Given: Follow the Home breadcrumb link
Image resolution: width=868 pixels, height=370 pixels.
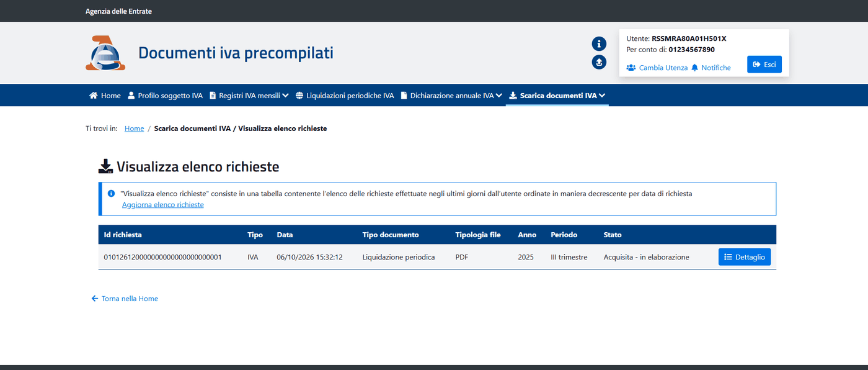Looking at the screenshot, I should (134, 129).
